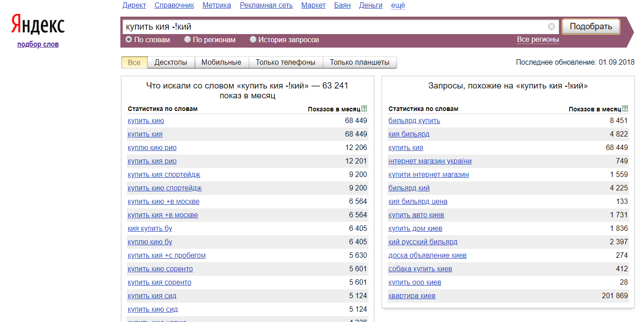Expand the ещё menu in top navigation
Screen dimensions: 644x322
click(398, 5)
